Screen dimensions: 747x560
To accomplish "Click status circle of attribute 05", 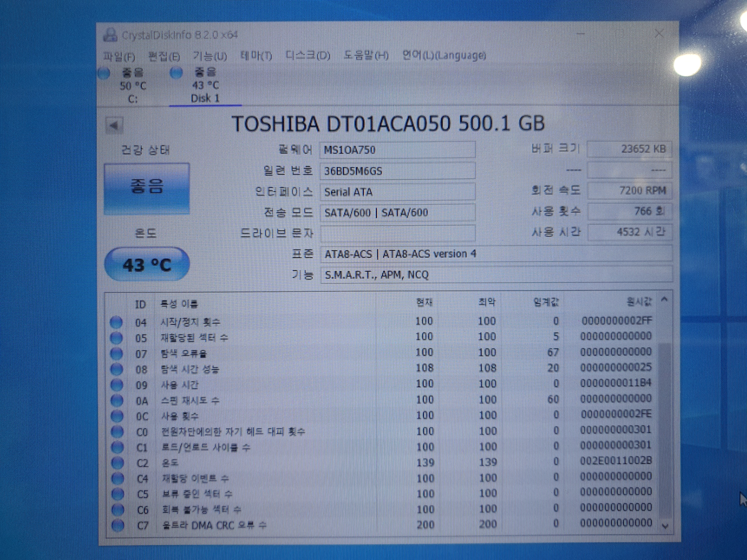I will [x=116, y=338].
